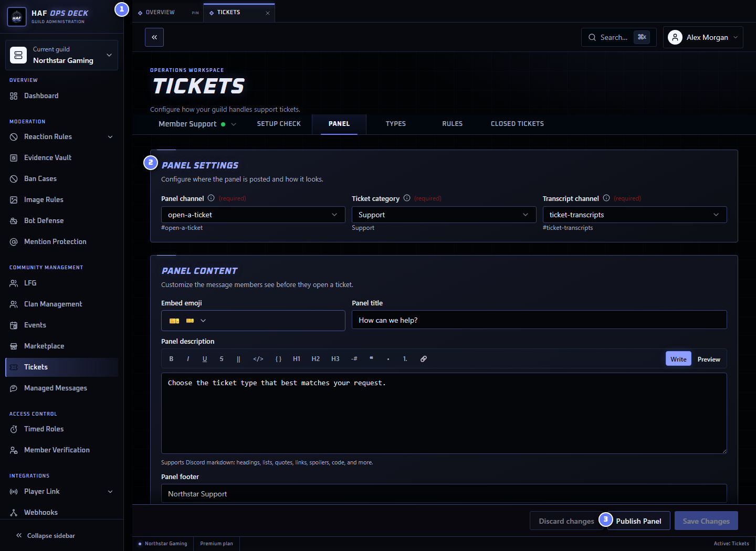Screen dimensions: 756x551
Task: Insert inline code (</> icon)
Action: coord(258,359)
